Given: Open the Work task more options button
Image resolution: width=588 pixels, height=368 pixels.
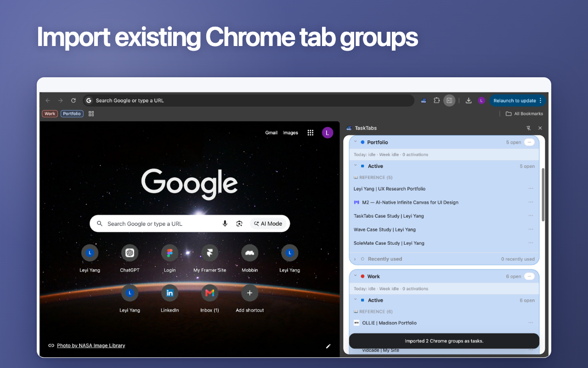Looking at the screenshot, I should tap(530, 276).
